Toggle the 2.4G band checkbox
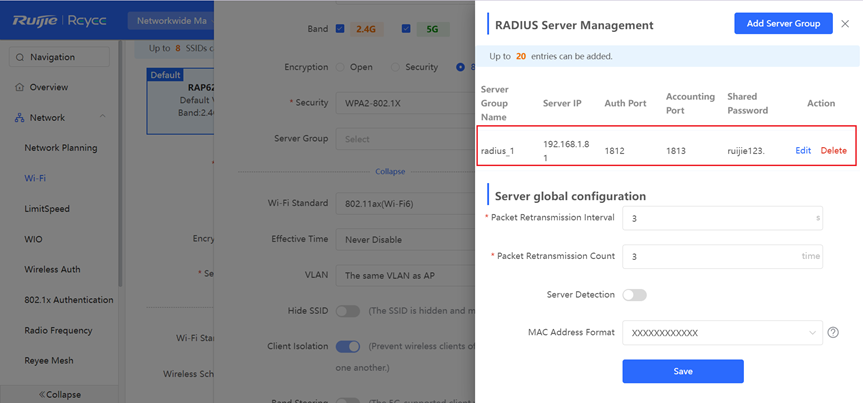 click(x=341, y=29)
